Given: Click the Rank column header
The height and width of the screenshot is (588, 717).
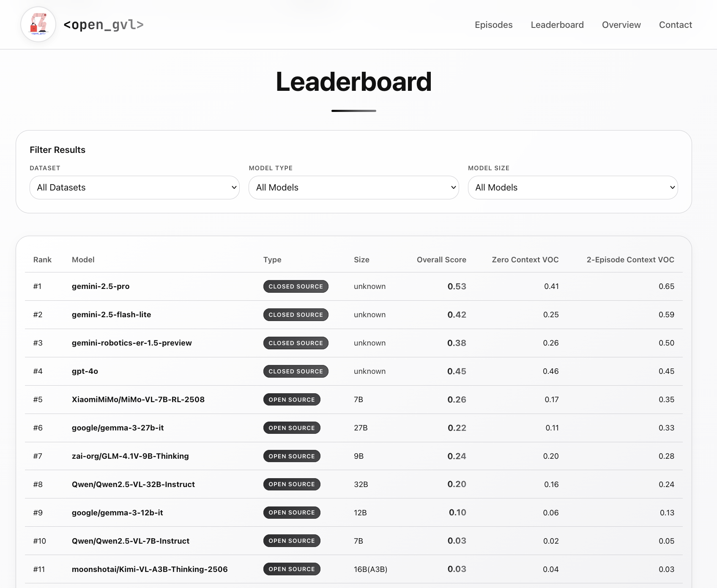Looking at the screenshot, I should pyautogui.click(x=42, y=259).
